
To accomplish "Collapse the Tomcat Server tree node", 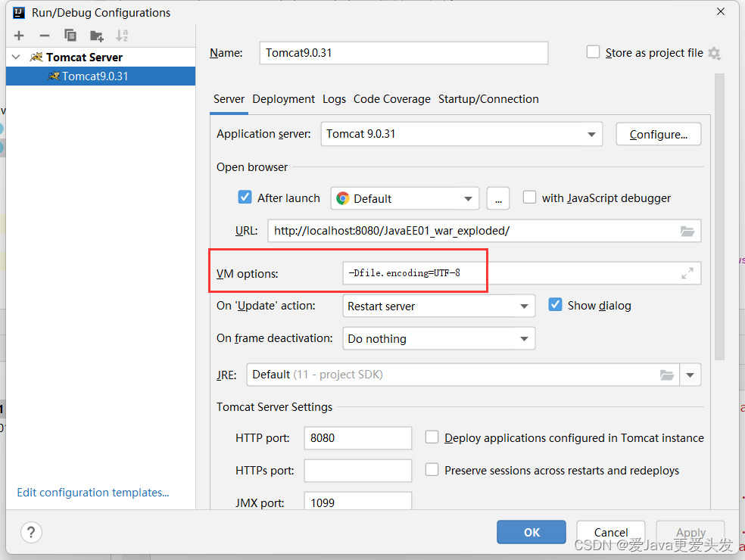I will [x=16, y=57].
